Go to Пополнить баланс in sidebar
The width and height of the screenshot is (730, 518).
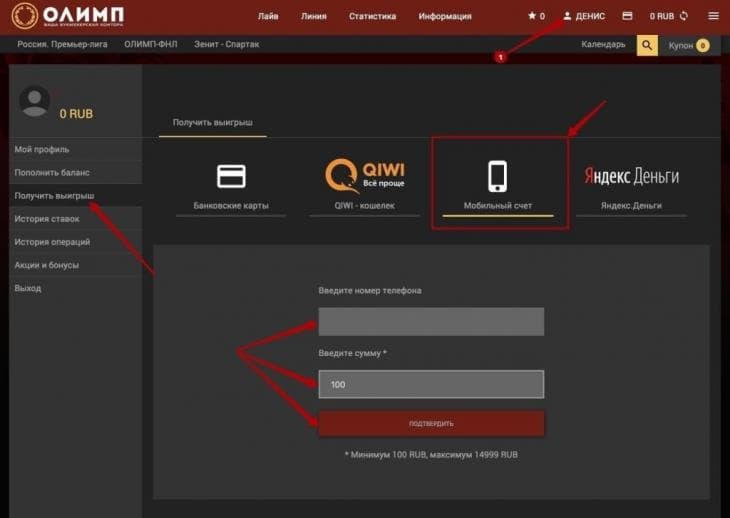[52, 172]
